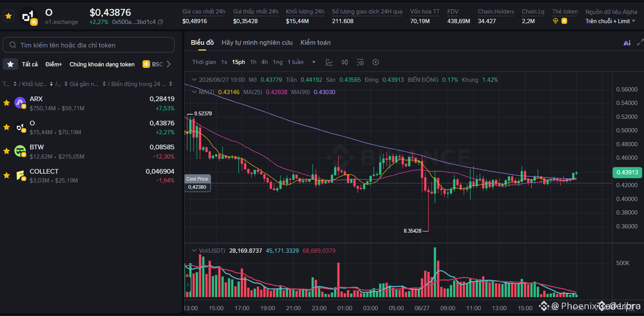Image resolution: width=644 pixels, height=316 pixels.
Task: Open the AI analysis icon
Action: 627,43
